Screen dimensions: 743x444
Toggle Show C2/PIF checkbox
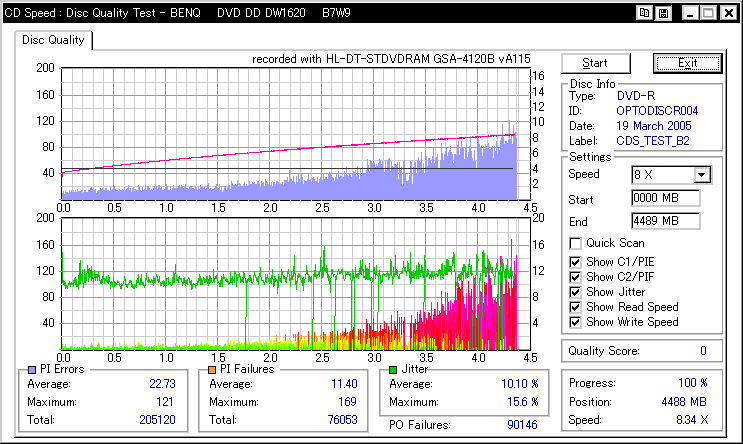pyautogui.click(x=575, y=277)
